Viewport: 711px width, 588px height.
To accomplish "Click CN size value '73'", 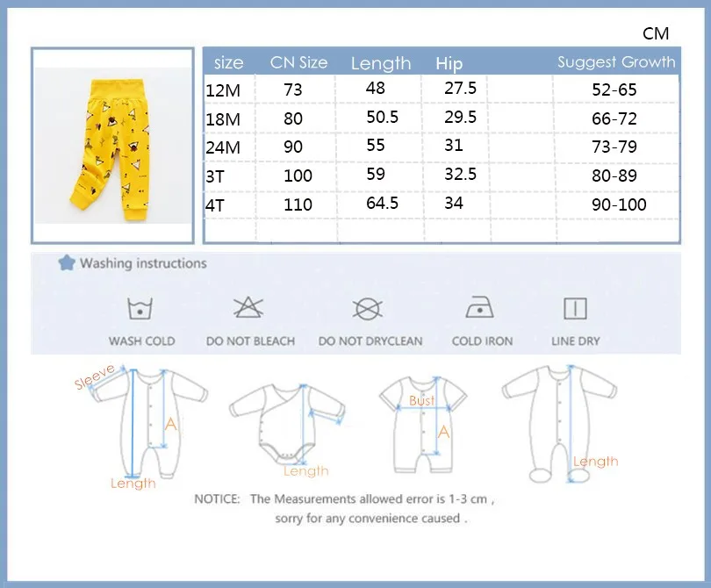I will pos(293,90).
